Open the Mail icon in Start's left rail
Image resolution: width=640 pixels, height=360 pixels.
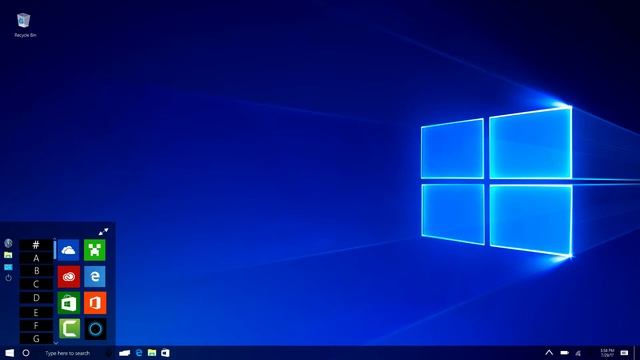tap(8, 267)
